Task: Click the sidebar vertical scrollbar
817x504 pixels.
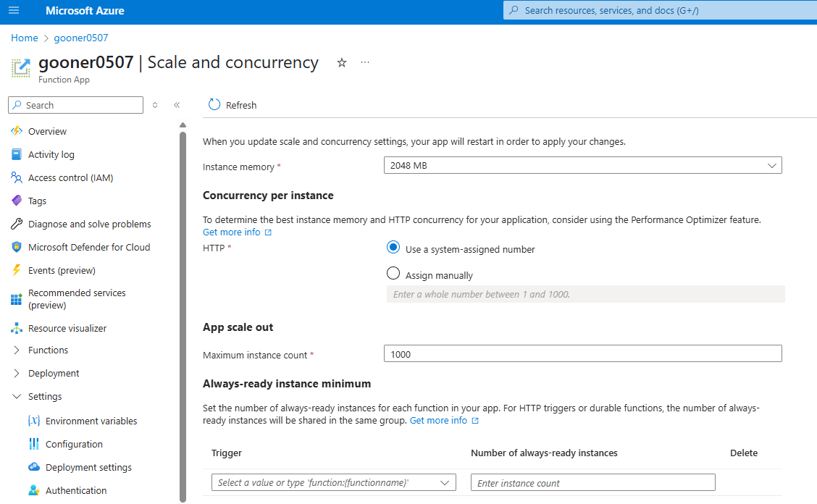Action: coord(183,316)
